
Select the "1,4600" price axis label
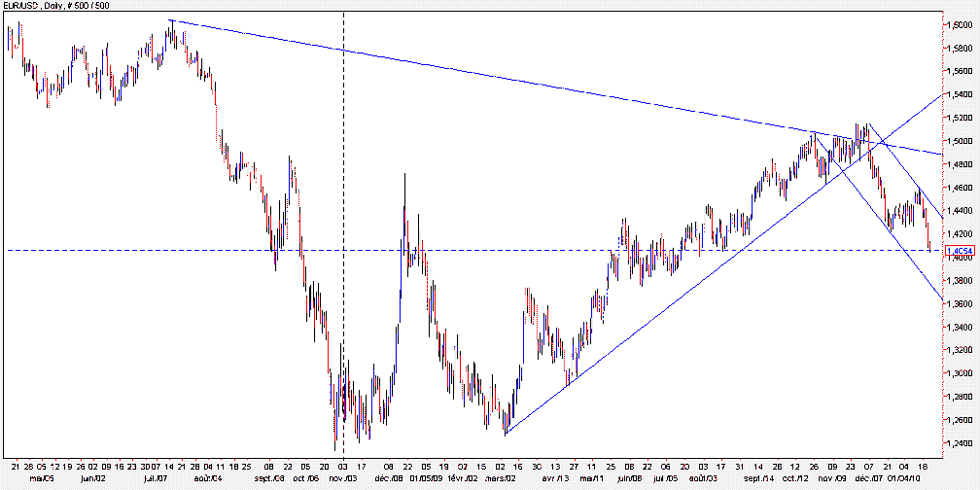pos(960,188)
